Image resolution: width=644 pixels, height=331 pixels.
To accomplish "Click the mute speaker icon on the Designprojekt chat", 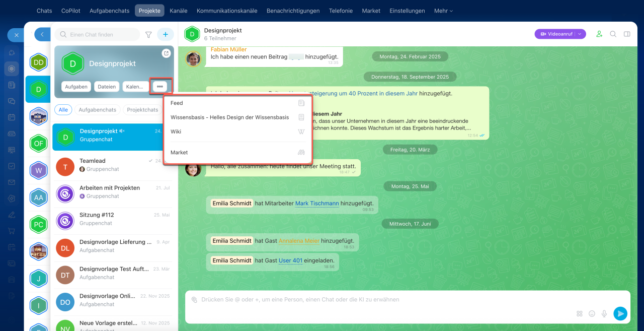I will pos(122,131).
